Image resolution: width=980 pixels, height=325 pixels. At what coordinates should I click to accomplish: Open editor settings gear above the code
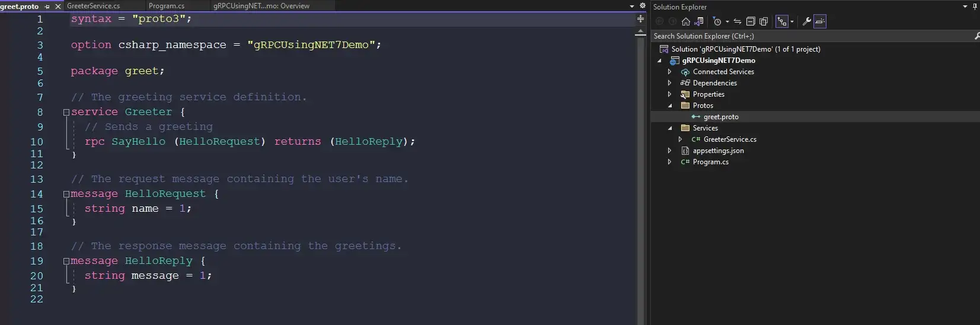click(x=642, y=6)
